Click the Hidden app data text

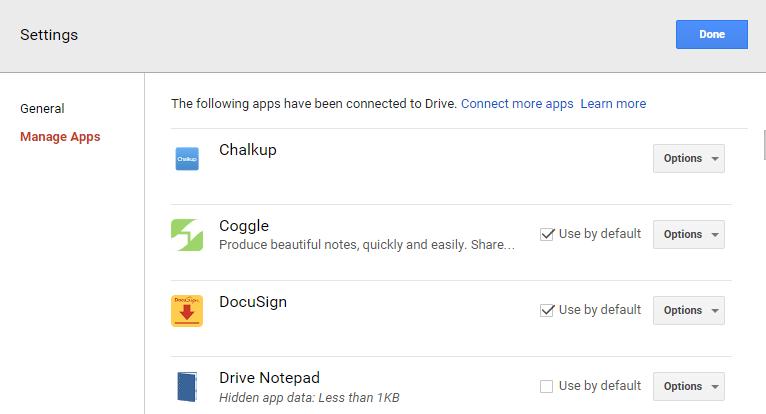click(x=309, y=398)
